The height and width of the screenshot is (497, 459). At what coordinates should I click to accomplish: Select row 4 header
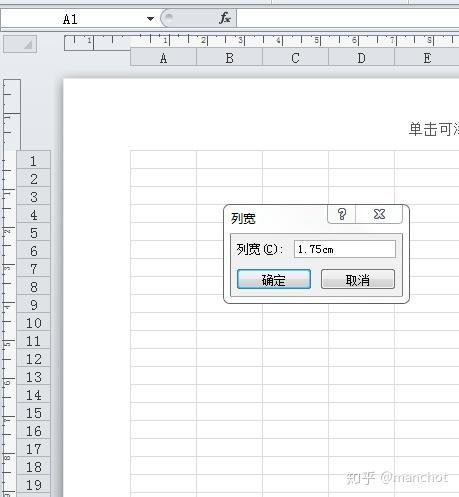pyautogui.click(x=34, y=214)
